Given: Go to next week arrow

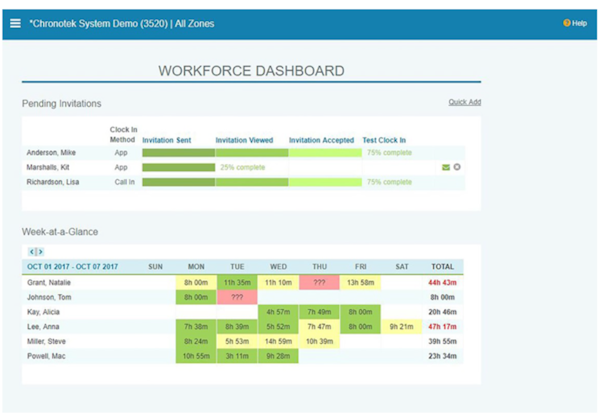Looking at the screenshot, I should click(40, 252).
